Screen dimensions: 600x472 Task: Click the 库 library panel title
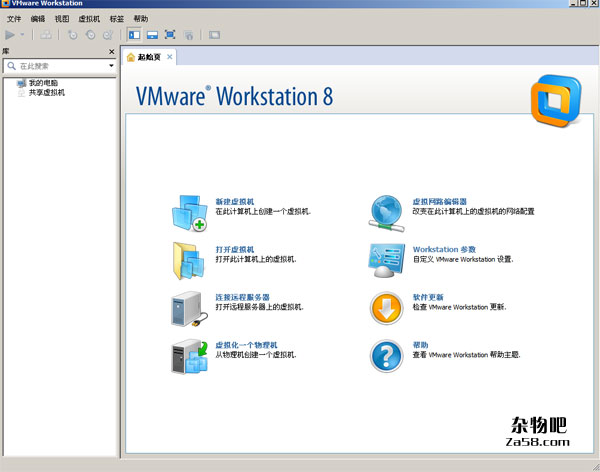6,51
